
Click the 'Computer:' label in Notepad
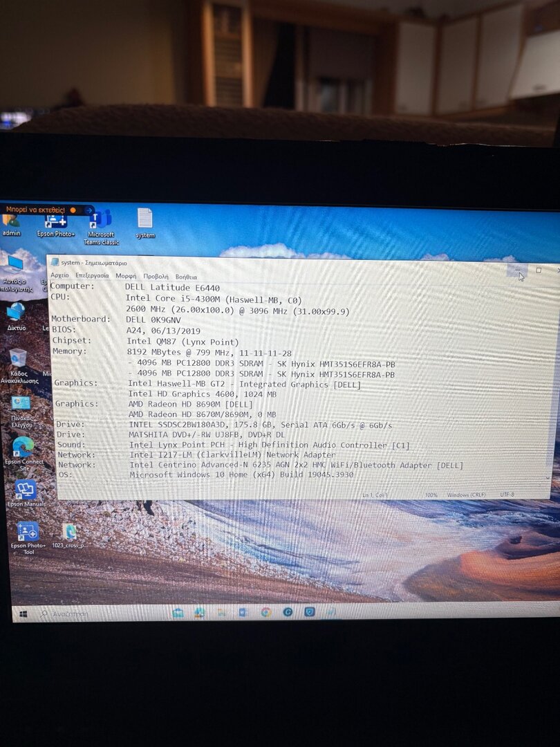pos(73,286)
